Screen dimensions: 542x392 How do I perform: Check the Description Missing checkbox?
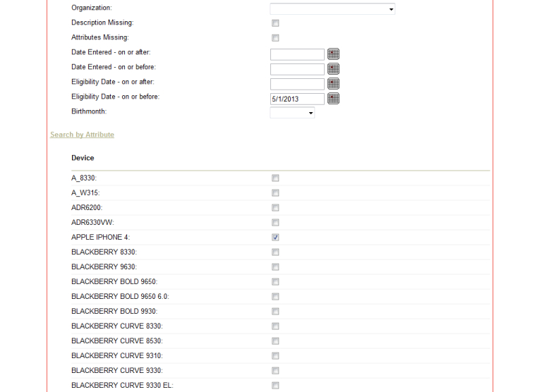tap(275, 23)
